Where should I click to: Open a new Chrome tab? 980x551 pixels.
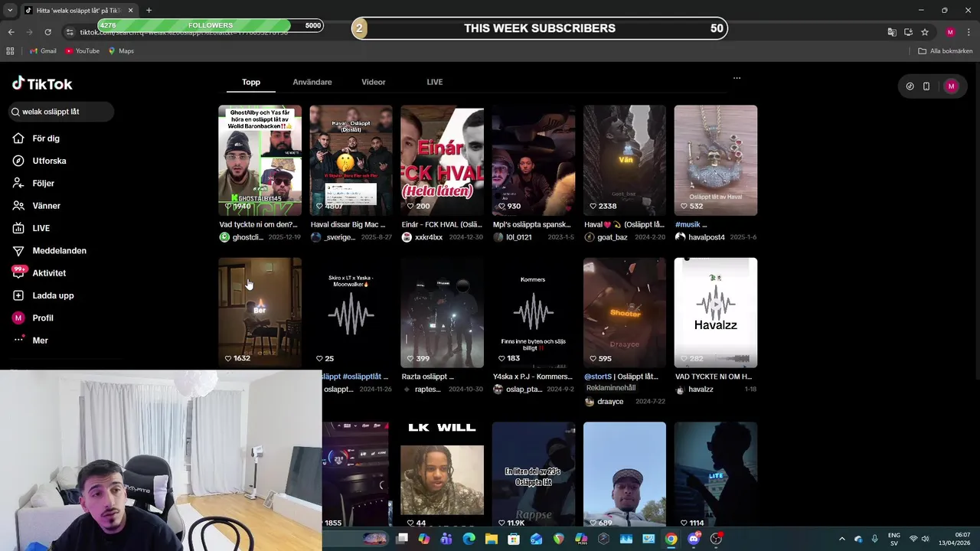(149, 11)
